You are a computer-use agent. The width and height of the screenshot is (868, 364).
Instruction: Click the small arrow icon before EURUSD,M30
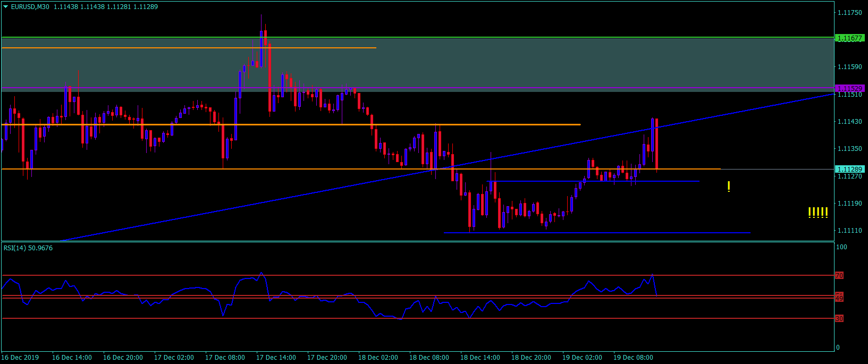point(6,7)
